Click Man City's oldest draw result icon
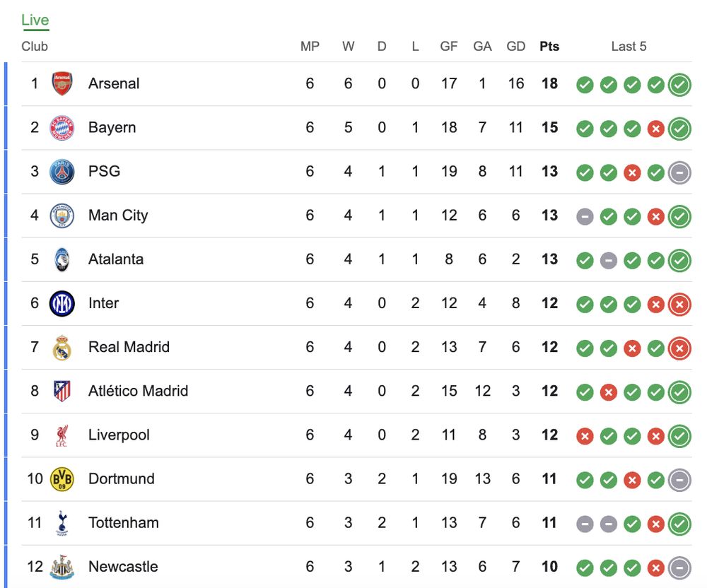707x588 pixels. [x=585, y=216]
